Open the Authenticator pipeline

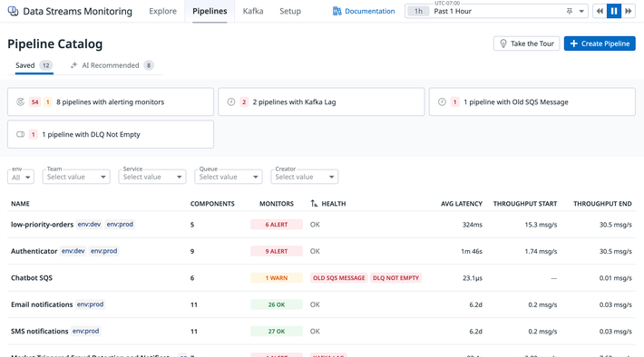(x=34, y=251)
